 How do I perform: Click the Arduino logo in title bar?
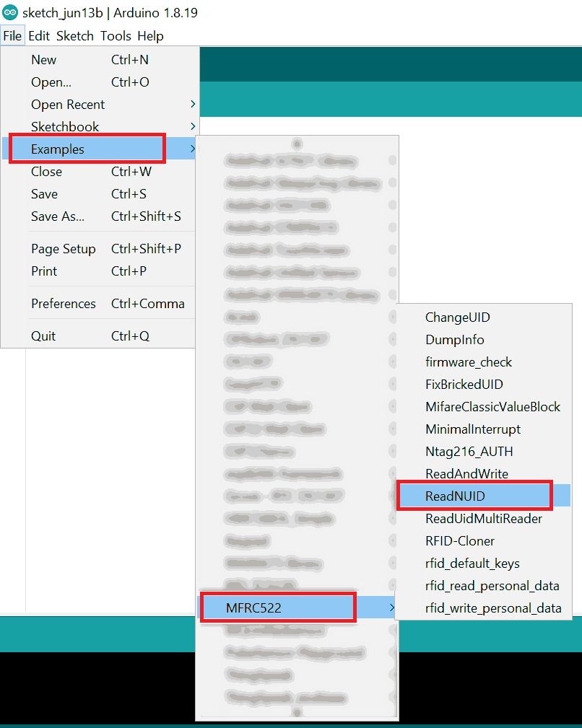(x=10, y=13)
